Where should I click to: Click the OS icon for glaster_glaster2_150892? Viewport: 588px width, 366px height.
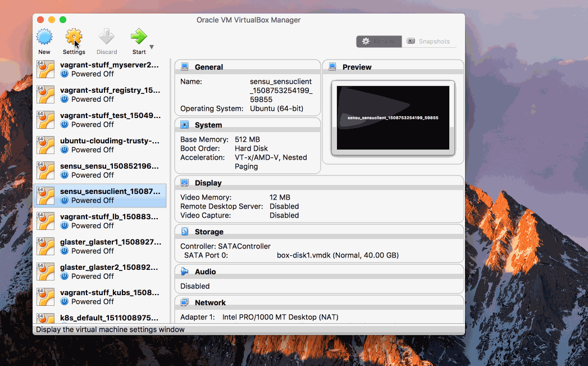tap(45, 272)
